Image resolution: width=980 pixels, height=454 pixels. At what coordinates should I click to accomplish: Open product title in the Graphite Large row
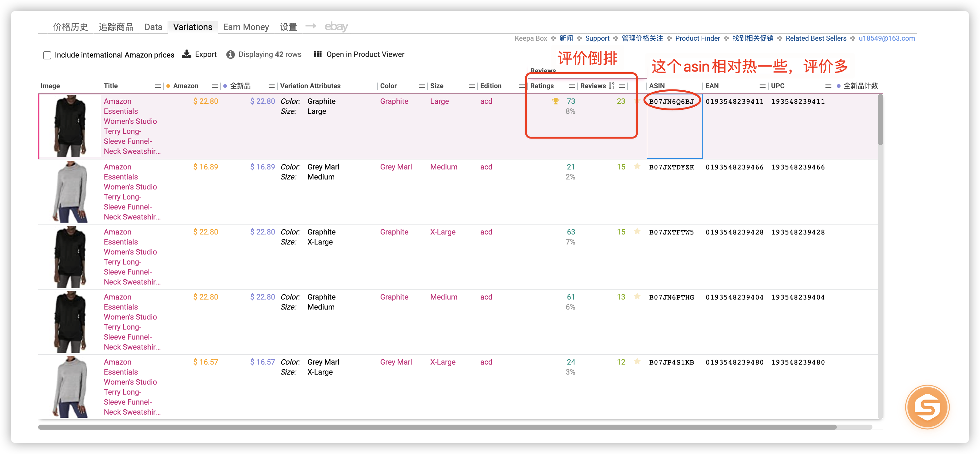[x=132, y=126]
